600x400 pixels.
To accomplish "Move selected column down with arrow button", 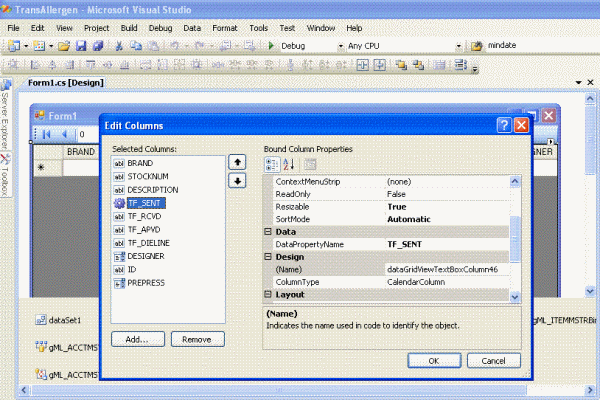I will (237, 181).
